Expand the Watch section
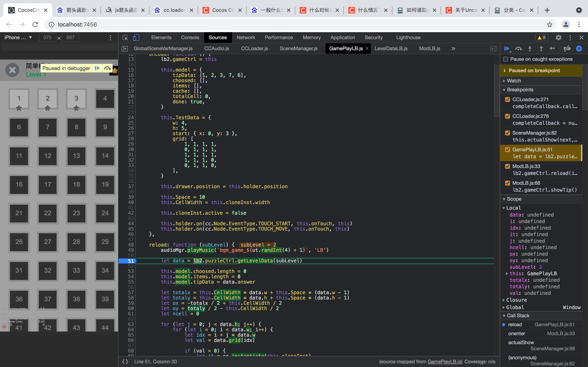The height and width of the screenshot is (367, 588). point(514,81)
